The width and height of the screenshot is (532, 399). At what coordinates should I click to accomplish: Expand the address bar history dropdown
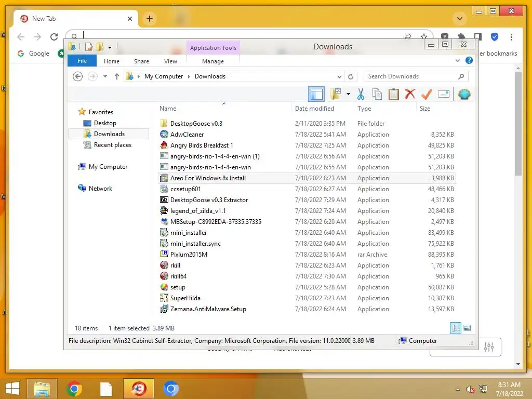(x=339, y=76)
